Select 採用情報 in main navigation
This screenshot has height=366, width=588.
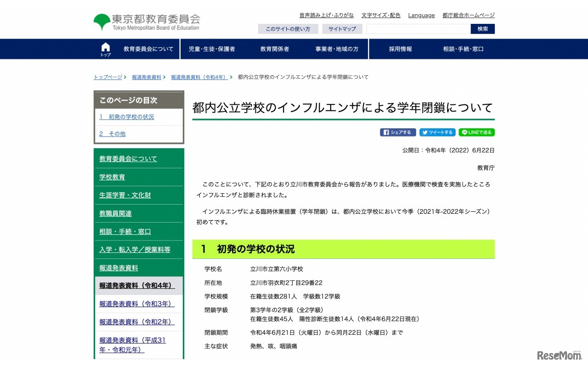[x=400, y=49]
